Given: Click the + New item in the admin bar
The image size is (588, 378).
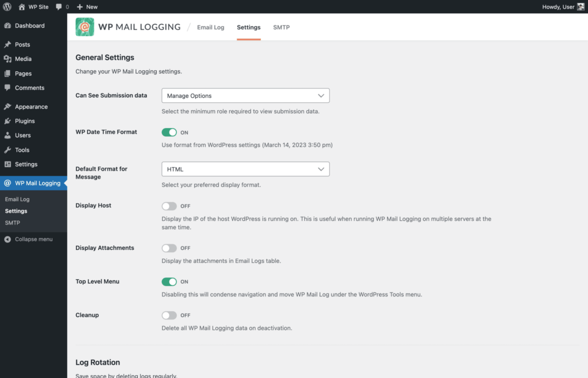Looking at the screenshot, I should click(x=87, y=6).
